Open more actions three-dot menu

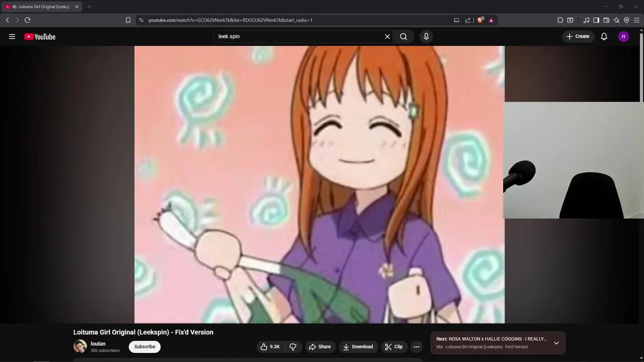point(416,346)
